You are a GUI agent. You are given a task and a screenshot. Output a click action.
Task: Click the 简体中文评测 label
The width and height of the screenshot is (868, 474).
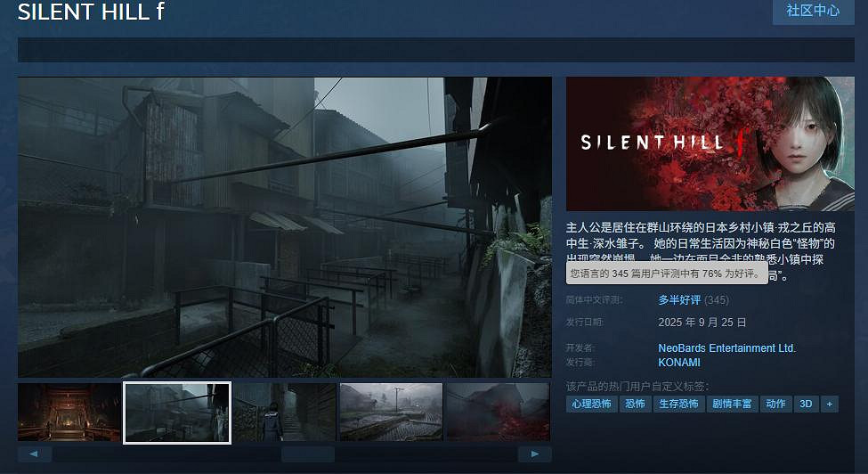coord(594,299)
